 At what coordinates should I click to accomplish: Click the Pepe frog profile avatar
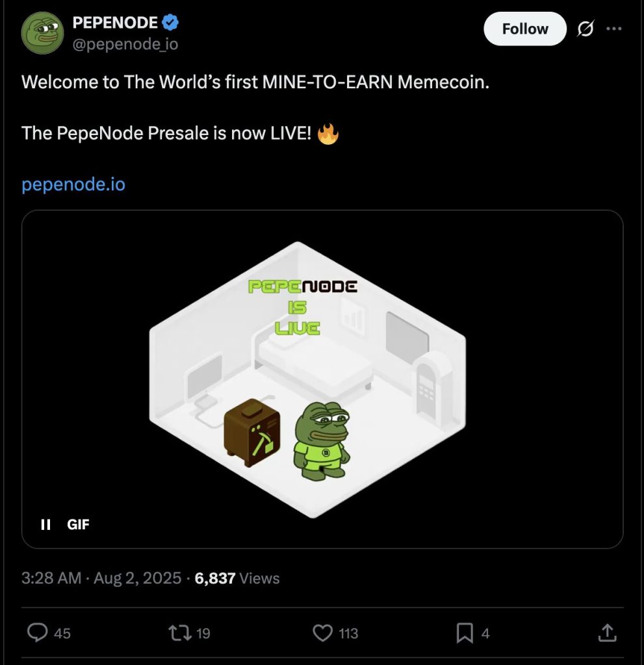point(43,32)
